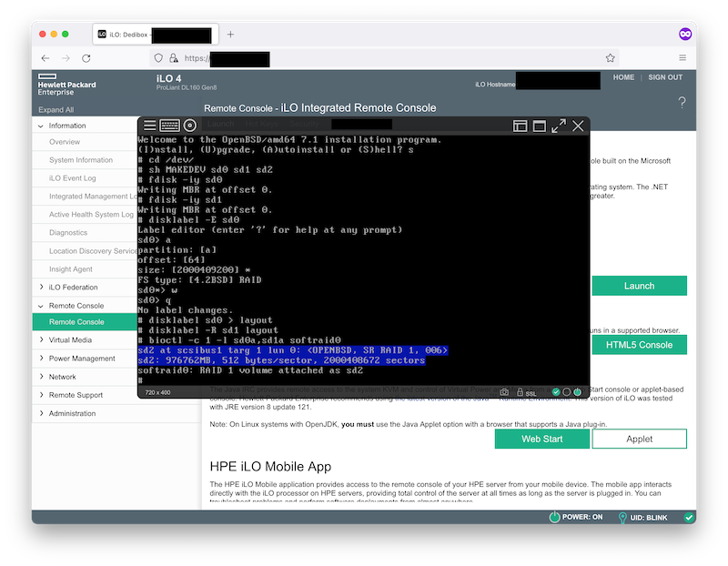Click the 720 x 400 resolution label
728x566 pixels.
[157, 392]
